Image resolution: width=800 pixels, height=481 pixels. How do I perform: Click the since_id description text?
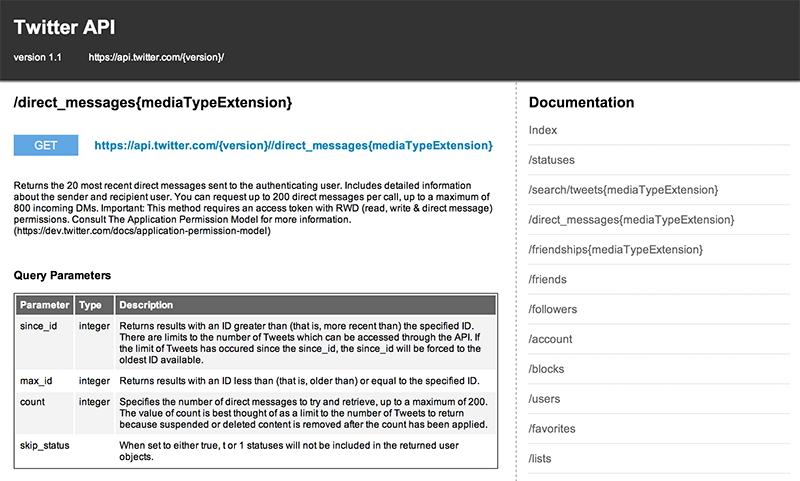point(300,343)
